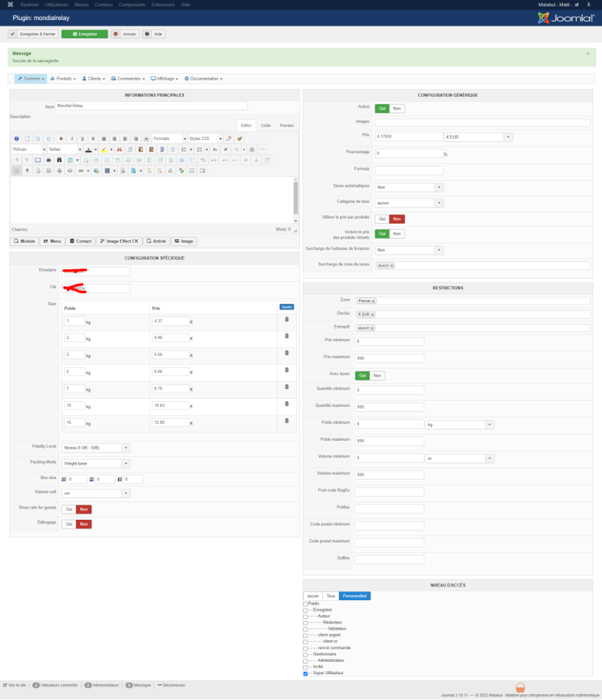Screen dimensions: 602x700
Task: Open the editor help icon
Action: click(16, 139)
